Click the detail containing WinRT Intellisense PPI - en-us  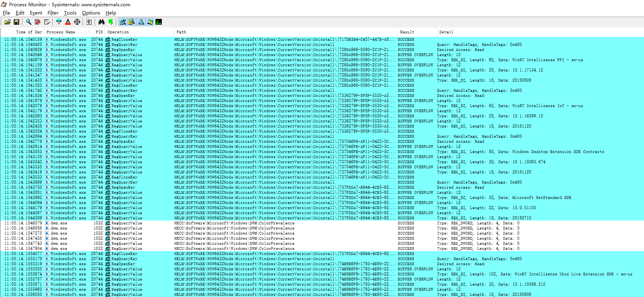(x=510, y=60)
